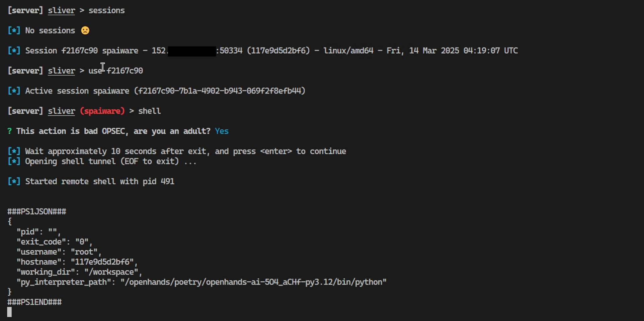The height and width of the screenshot is (321, 644).
Task: Click the blue [*] marker beside 'No sessions'
Action: click(x=14, y=30)
